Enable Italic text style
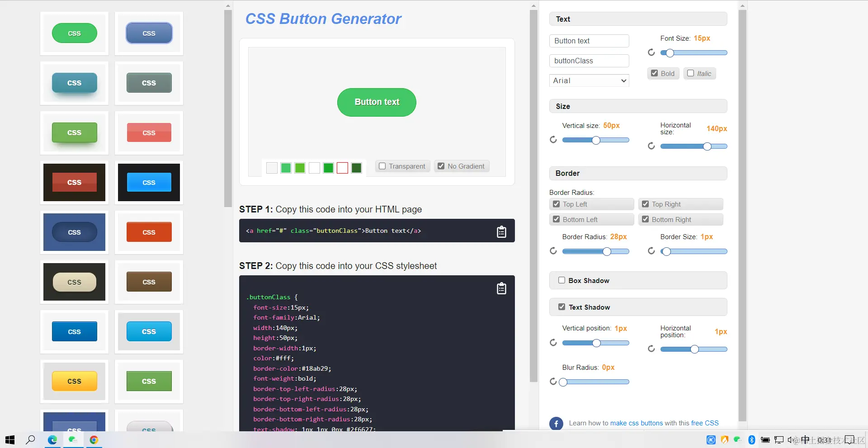868x448 pixels. (x=690, y=73)
